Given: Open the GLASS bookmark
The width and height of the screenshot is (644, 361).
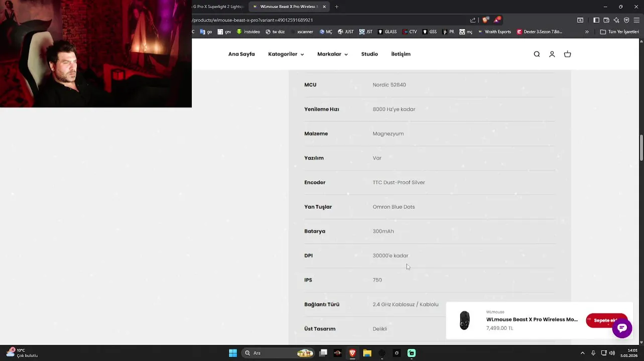Looking at the screenshot, I should click(387, 32).
